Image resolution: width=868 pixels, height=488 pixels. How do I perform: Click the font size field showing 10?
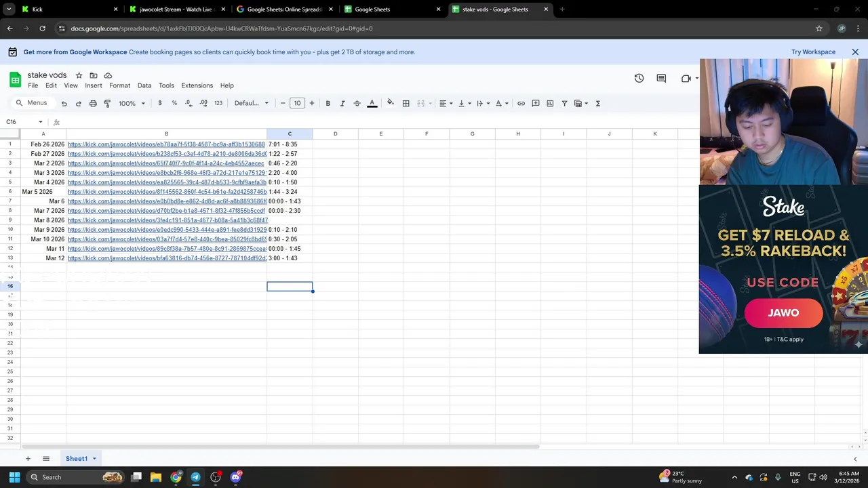coord(297,103)
